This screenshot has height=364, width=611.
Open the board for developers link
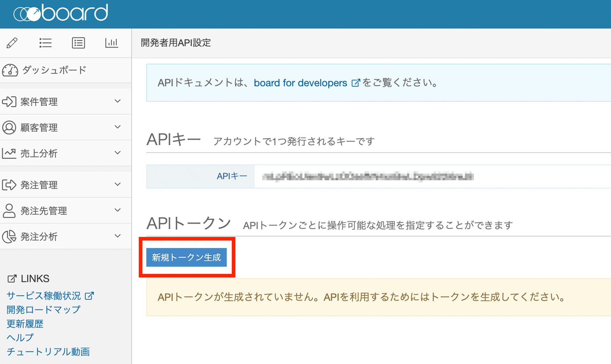(x=300, y=83)
